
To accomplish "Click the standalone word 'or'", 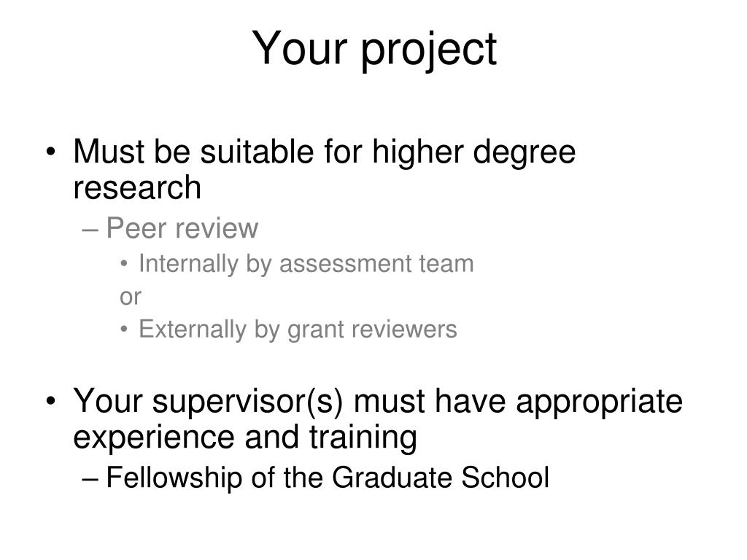I will point(130,297).
